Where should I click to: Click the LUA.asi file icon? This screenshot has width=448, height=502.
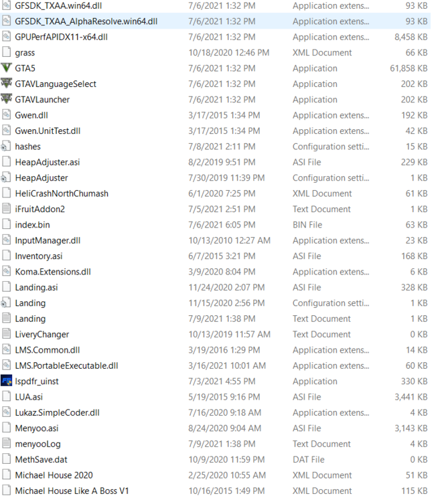point(7,397)
